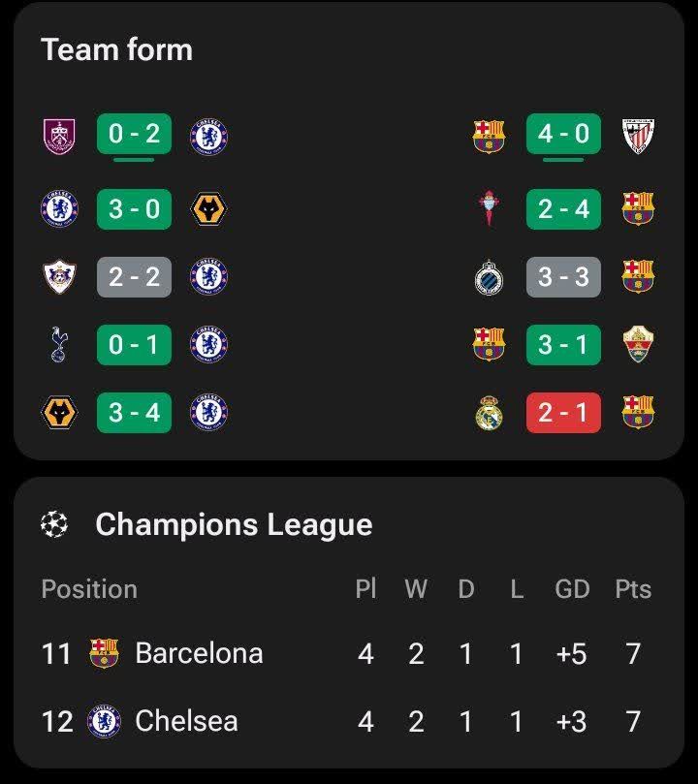Click the Celta Vigo crest icon
This screenshot has height=784, width=698.
point(489,208)
